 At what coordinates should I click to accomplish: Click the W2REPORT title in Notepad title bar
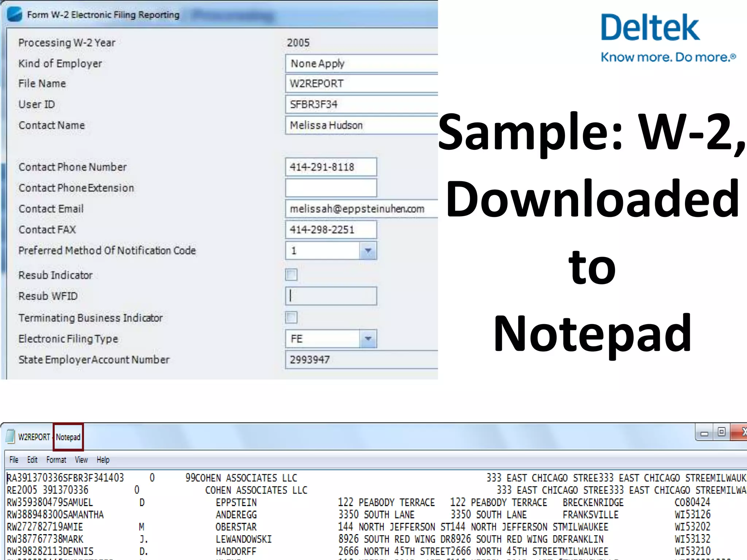pyautogui.click(x=34, y=437)
